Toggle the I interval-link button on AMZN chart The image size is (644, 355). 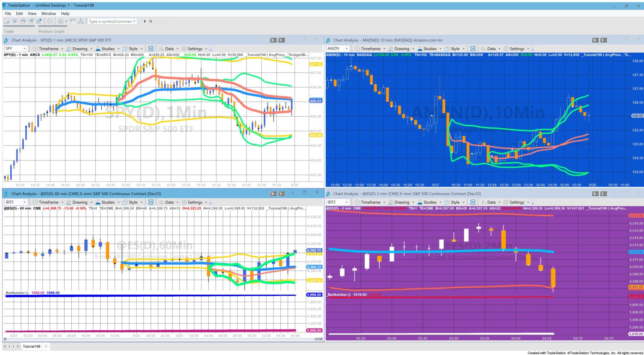[x=603, y=40]
